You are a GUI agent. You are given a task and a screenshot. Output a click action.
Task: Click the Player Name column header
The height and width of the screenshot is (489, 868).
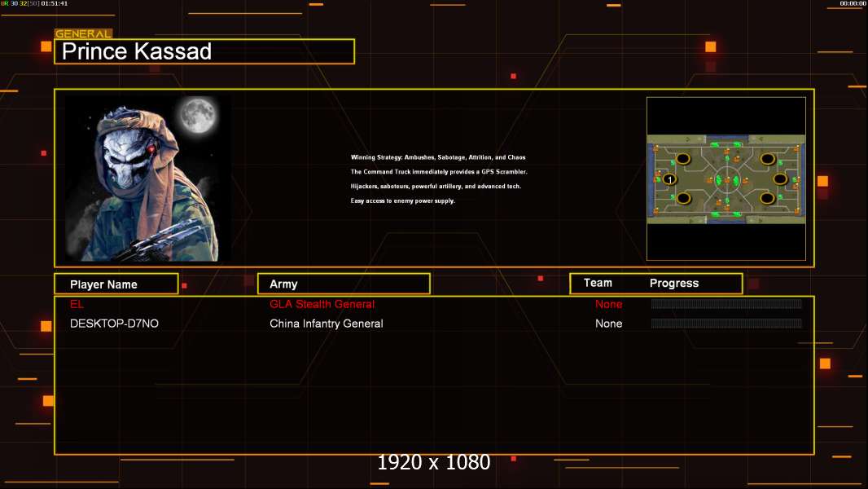(x=116, y=284)
